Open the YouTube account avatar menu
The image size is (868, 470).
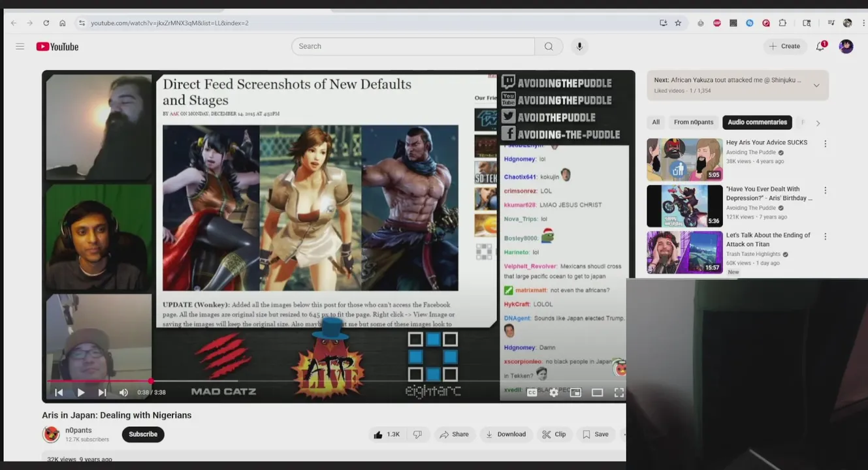[846, 46]
